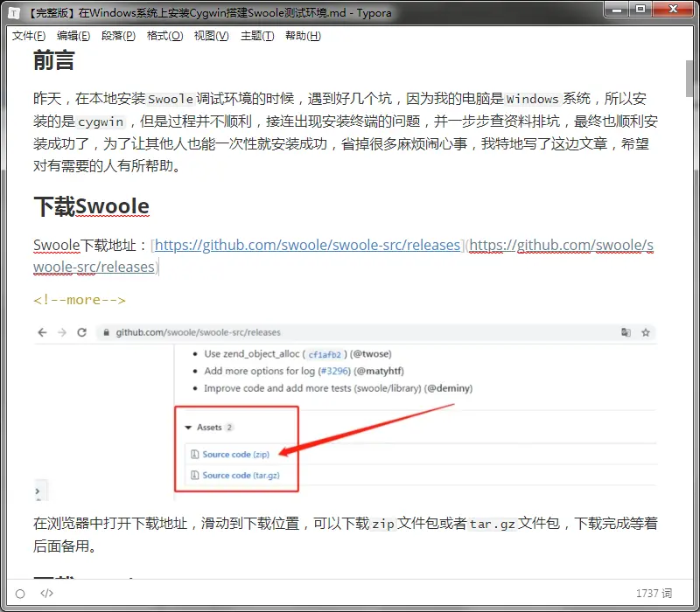
Task: Open the 格式(O) menu
Action: [164, 36]
